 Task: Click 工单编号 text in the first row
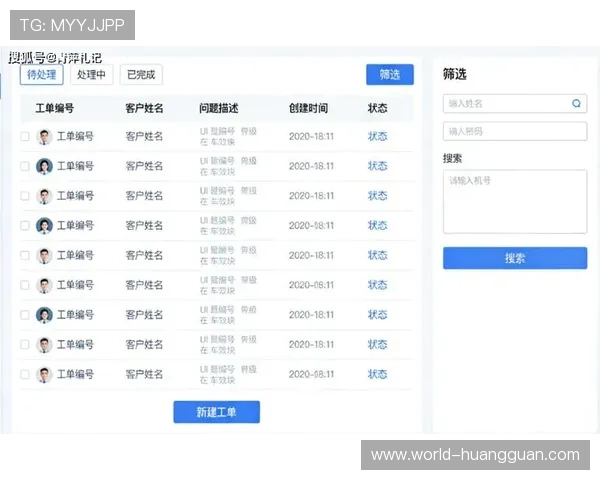(x=75, y=136)
